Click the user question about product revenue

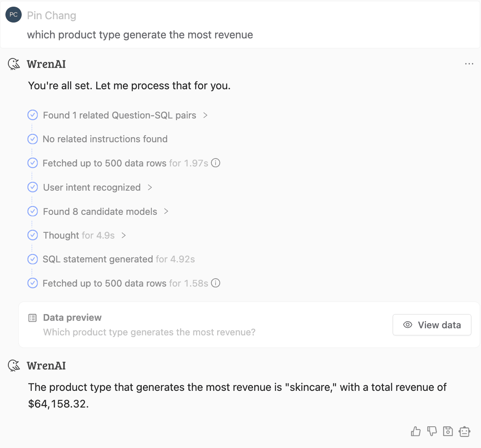(140, 35)
